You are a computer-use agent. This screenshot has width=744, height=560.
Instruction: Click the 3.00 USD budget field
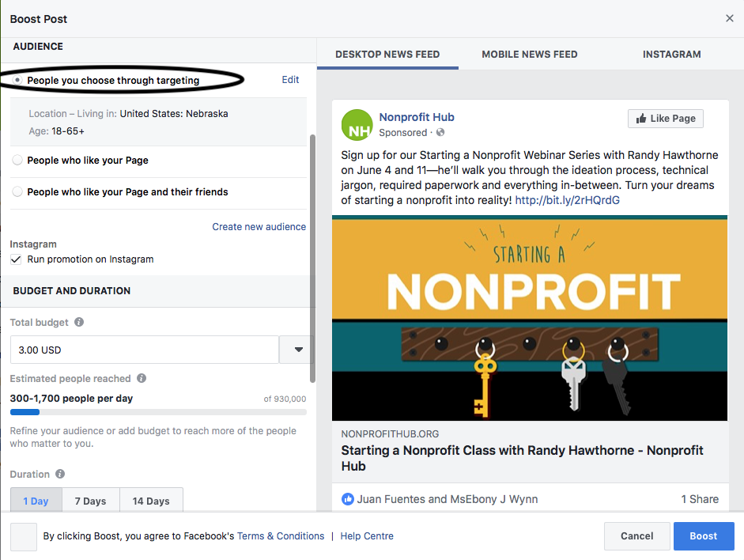144,350
